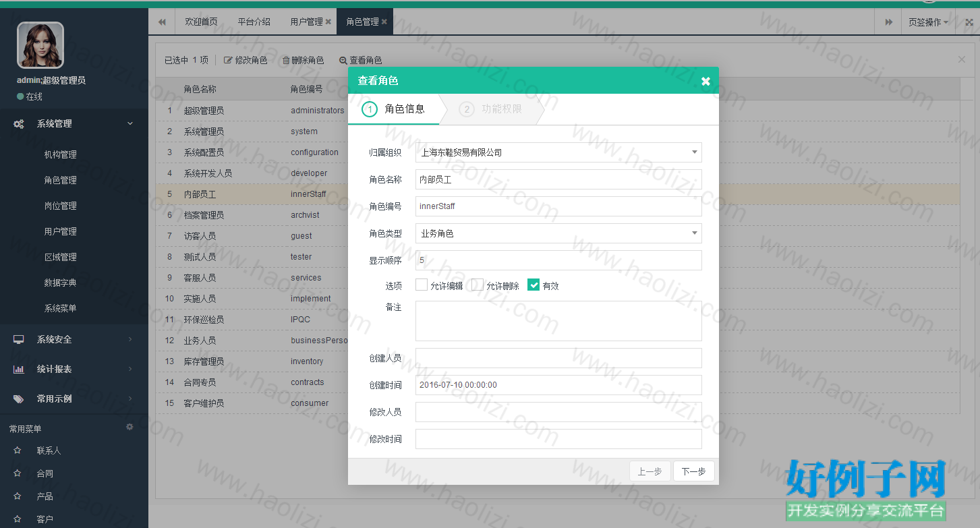Switch to the 欢迎首页 tab
This screenshot has height=528, width=980.
[201, 22]
